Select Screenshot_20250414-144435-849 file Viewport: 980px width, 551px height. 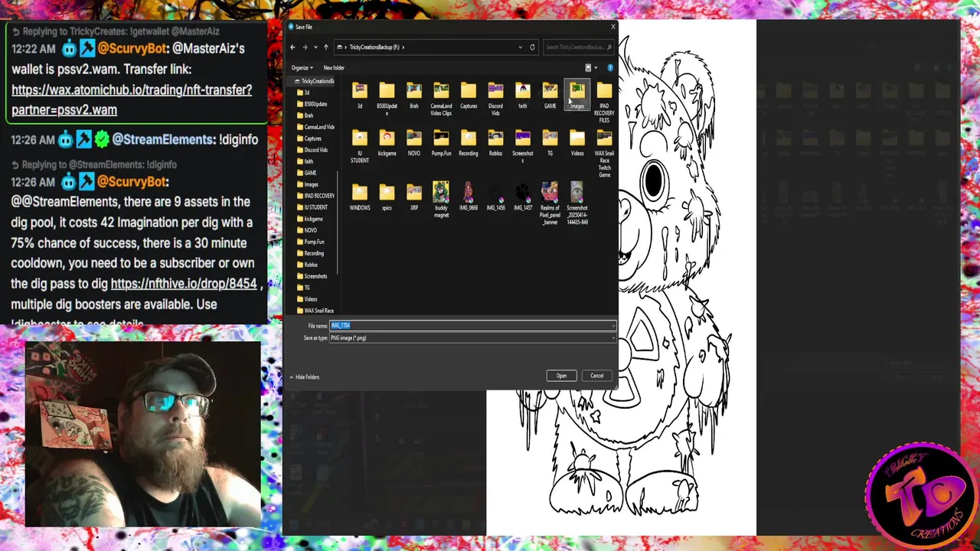577,203
